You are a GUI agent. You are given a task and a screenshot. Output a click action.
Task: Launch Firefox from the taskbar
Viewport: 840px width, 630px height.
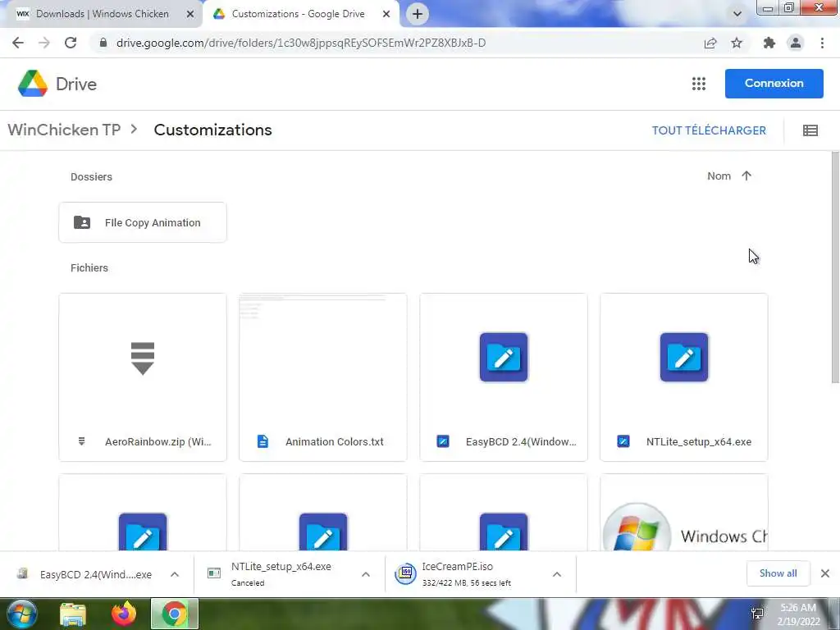click(x=124, y=614)
